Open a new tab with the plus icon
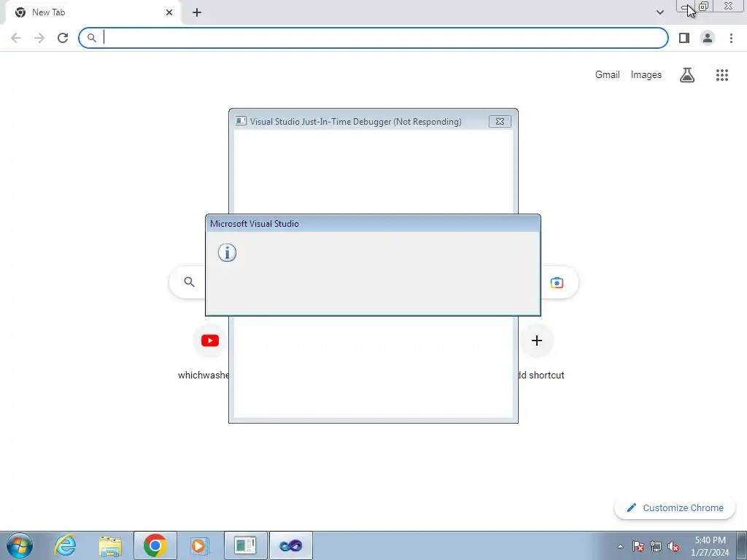Viewport: 747px width, 560px height. pos(197,12)
